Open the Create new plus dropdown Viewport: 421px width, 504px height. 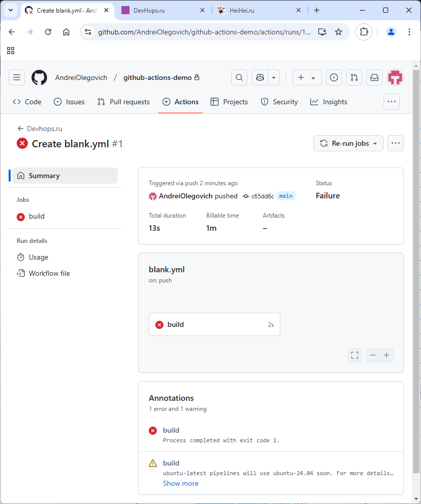(x=307, y=77)
